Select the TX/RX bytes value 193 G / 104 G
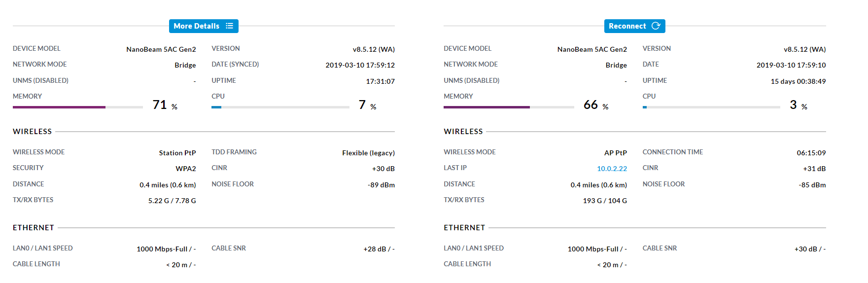 tap(605, 201)
